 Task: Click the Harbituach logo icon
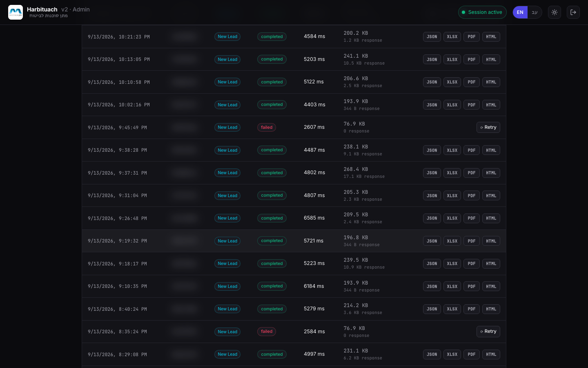pyautogui.click(x=16, y=12)
